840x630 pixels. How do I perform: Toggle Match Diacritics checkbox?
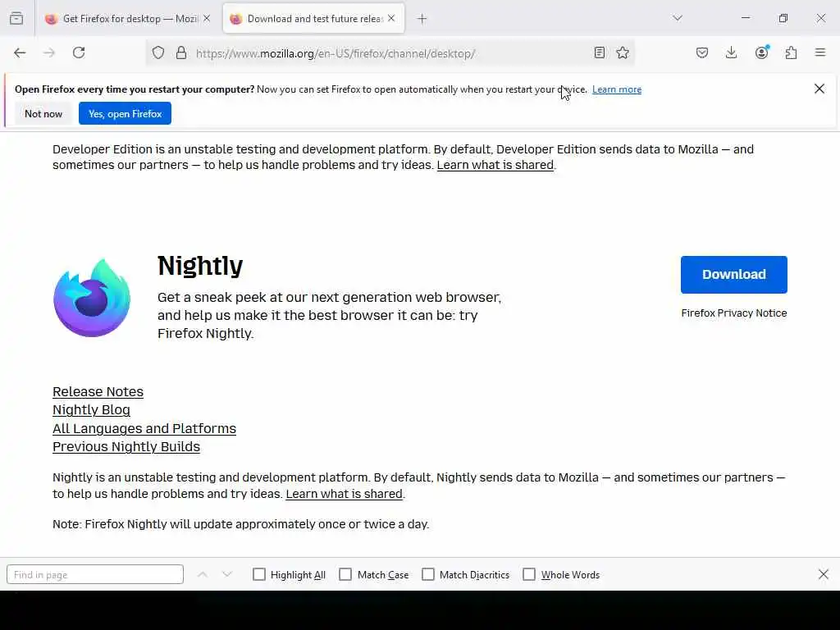pyautogui.click(x=428, y=574)
